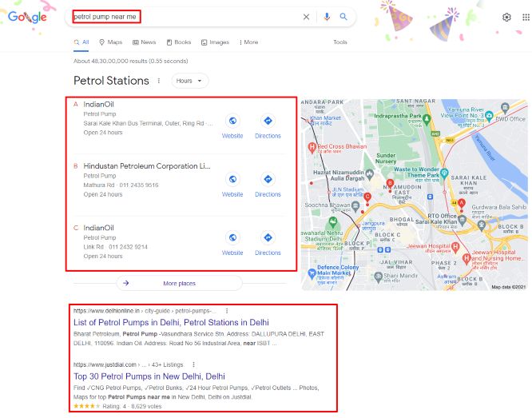Open Hindustan Petroleum Corporation listing title

coord(147,166)
